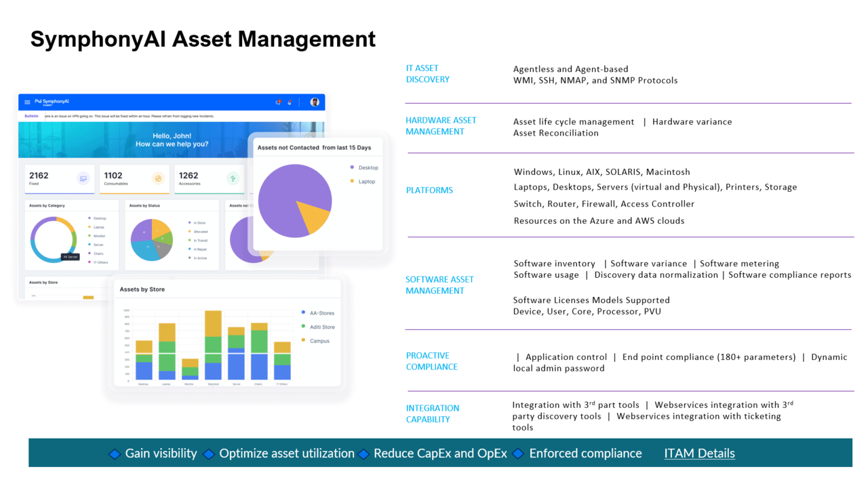Open the 2162 Fixed assets card
This screenshot has width=868, height=488.
[x=60, y=179]
